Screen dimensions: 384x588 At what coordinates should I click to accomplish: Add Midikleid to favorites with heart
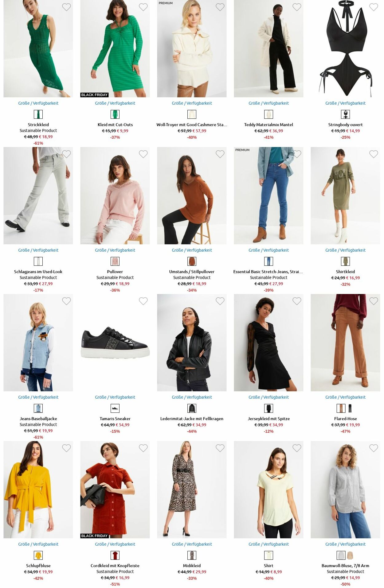click(x=220, y=448)
